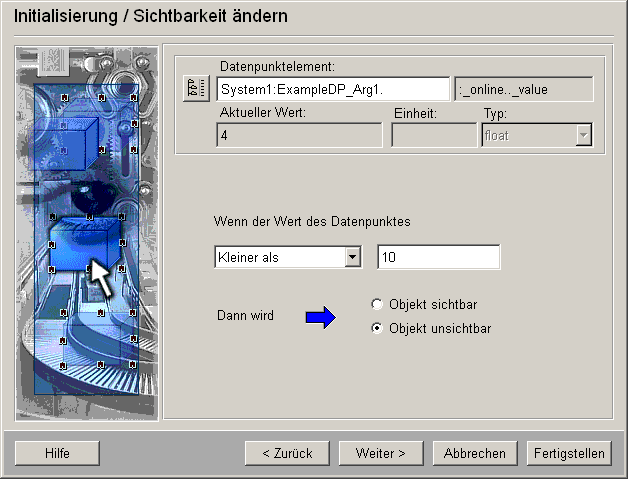Open the datapoint selector icon button
The image size is (628, 479).
click(x=196, y=88)
